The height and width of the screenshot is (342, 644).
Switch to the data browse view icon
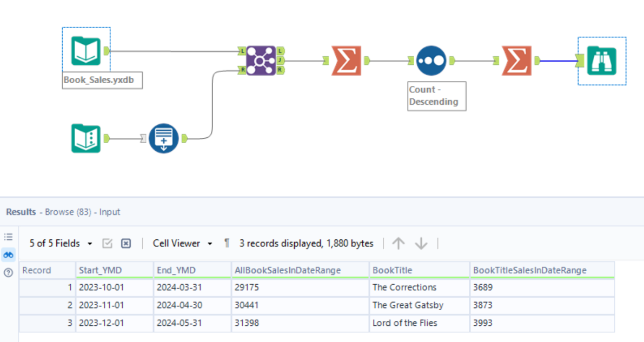click(x=8, y=254)
